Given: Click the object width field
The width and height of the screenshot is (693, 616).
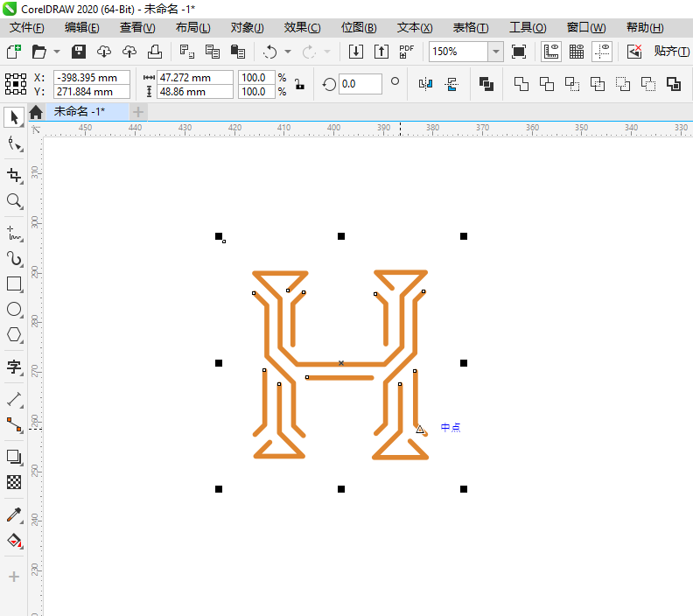Looking at the screenshot, I should (x=194, y=77).
